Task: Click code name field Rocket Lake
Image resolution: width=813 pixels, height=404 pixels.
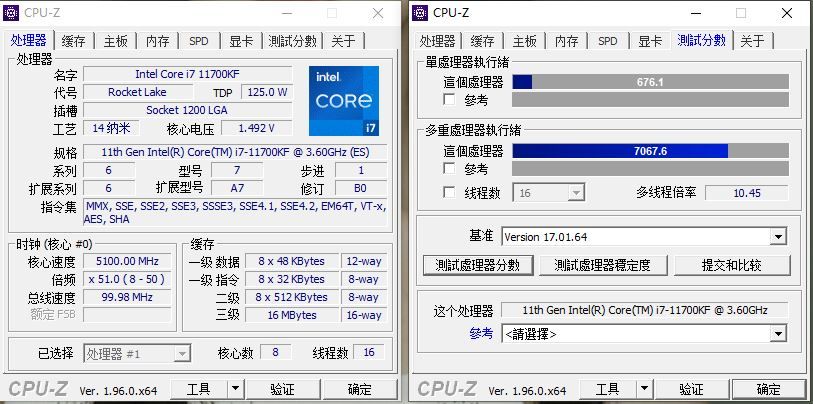Action: [137, 92]
